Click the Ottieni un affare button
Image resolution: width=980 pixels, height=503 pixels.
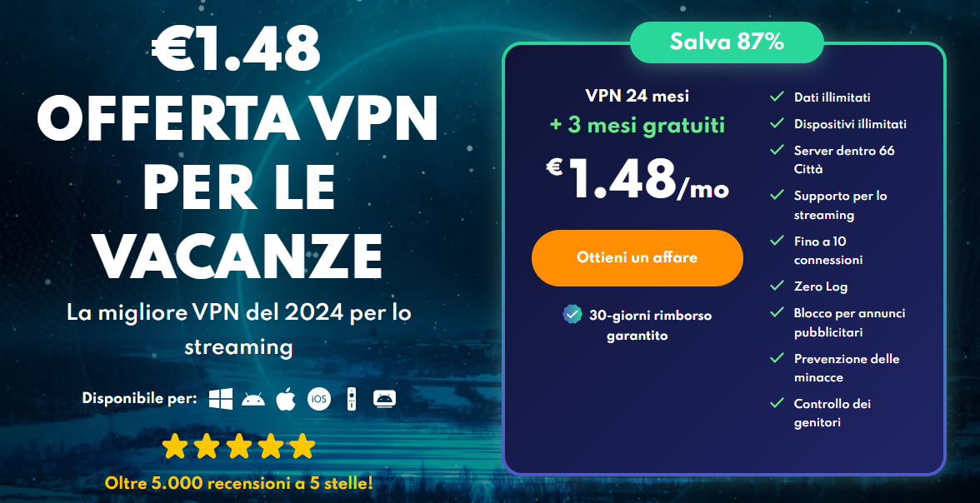click(x=637, y=258)
